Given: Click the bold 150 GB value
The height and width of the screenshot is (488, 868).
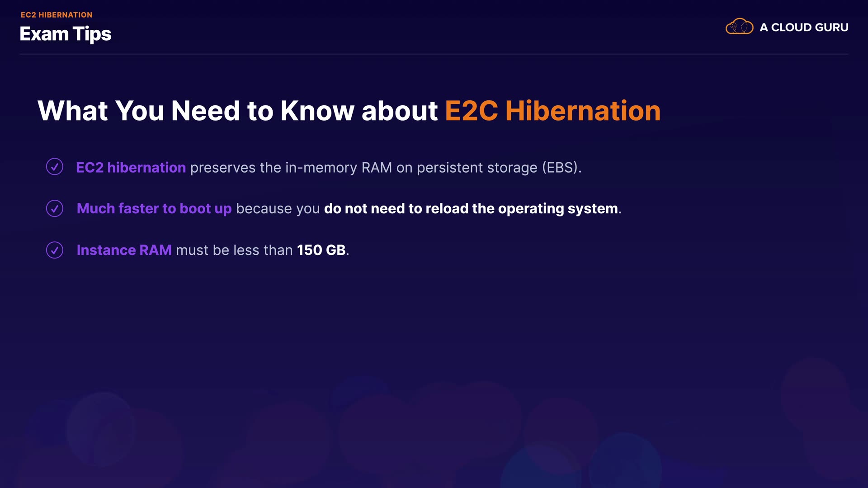Looking at the screenshot, I should pos(321,250).
